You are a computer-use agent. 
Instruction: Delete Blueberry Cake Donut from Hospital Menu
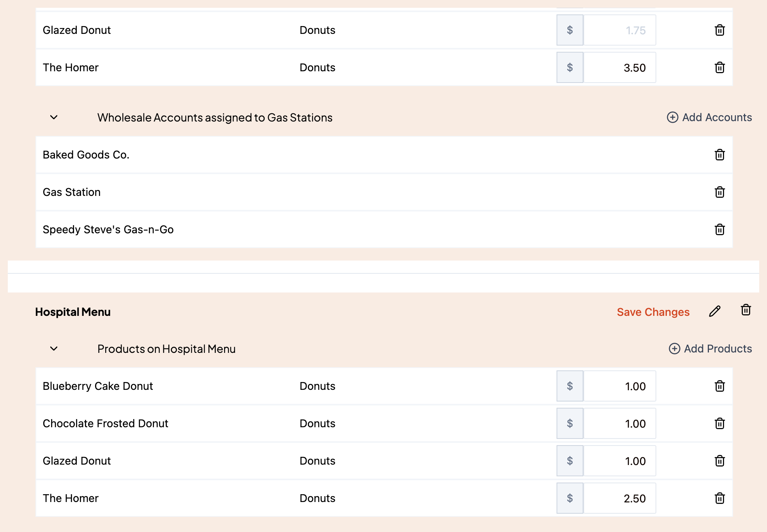pos(719,386)
